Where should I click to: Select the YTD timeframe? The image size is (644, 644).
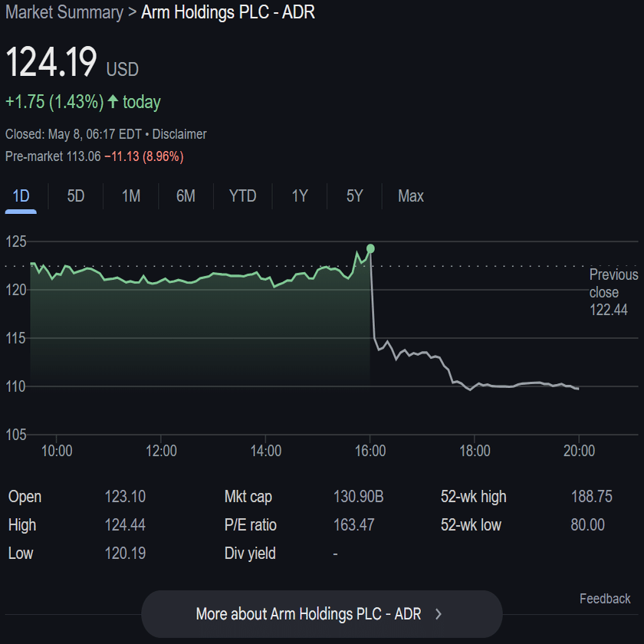coord(242,196)
